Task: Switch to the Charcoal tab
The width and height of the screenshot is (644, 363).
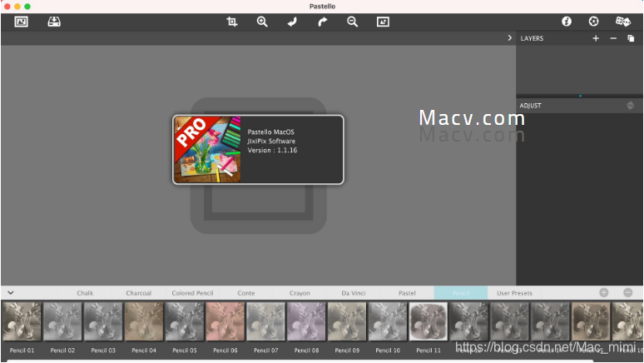Action: 138,293
